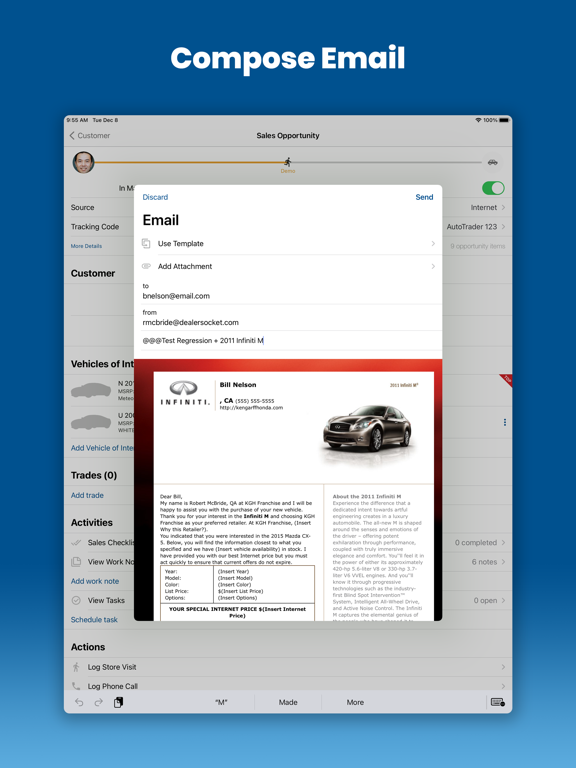Discard the email draft
The height and width of the screenshot is (768, 576).
(155, 197)
